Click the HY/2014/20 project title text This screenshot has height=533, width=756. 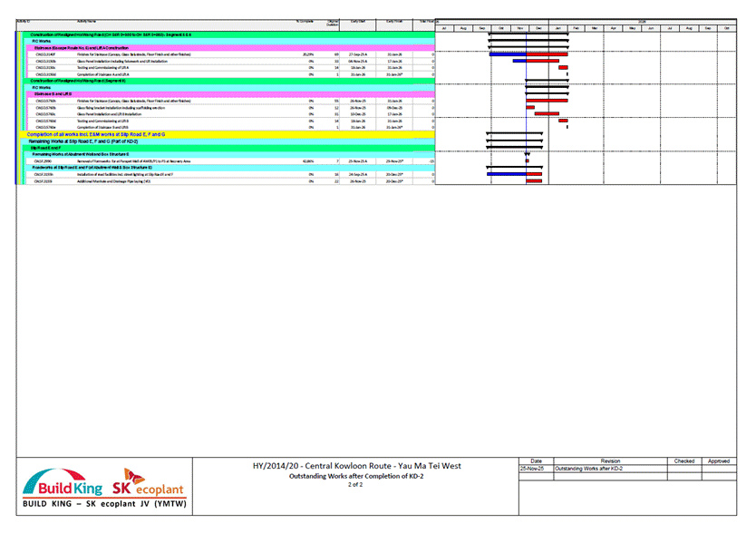(x=356, y=466)
